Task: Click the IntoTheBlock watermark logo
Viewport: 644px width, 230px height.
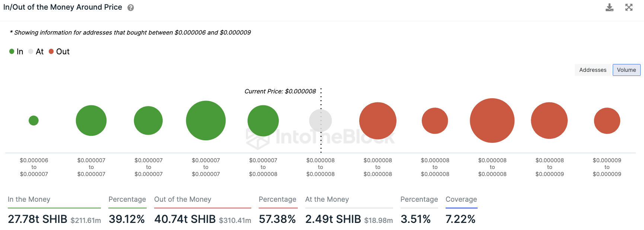Action: click(x=321, y=137)
